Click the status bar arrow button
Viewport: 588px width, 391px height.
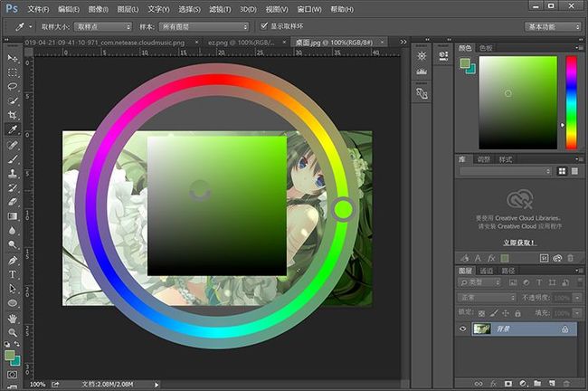tap(156, 385)
